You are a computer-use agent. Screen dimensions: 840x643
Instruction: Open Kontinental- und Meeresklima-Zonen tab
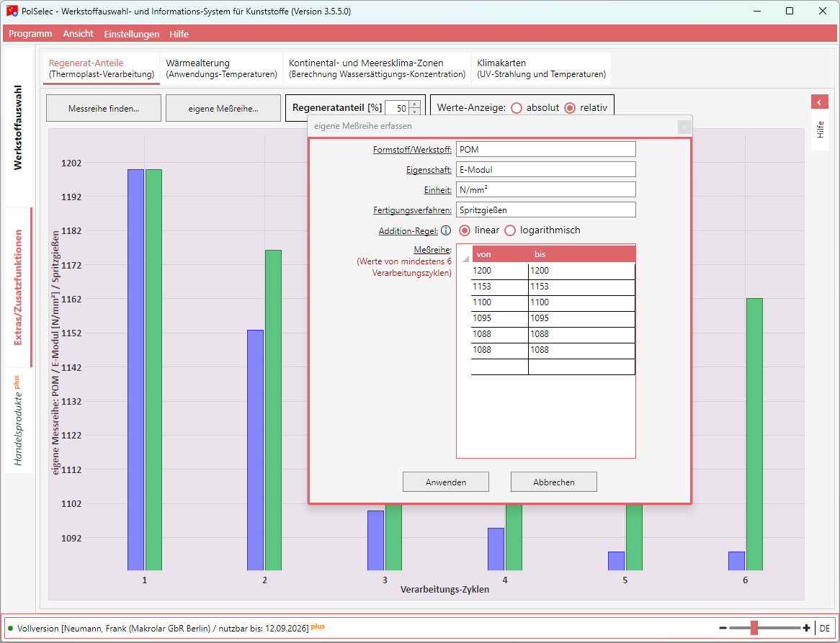tap(377, 68)
